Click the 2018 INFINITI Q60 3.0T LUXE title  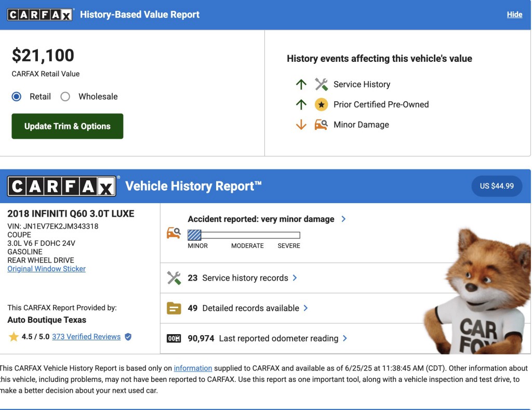(71, 214)
